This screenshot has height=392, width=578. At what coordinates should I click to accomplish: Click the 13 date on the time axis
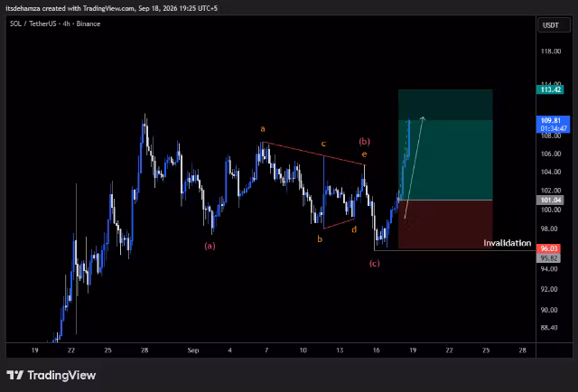pyautogui.click(x=340, y=350)
